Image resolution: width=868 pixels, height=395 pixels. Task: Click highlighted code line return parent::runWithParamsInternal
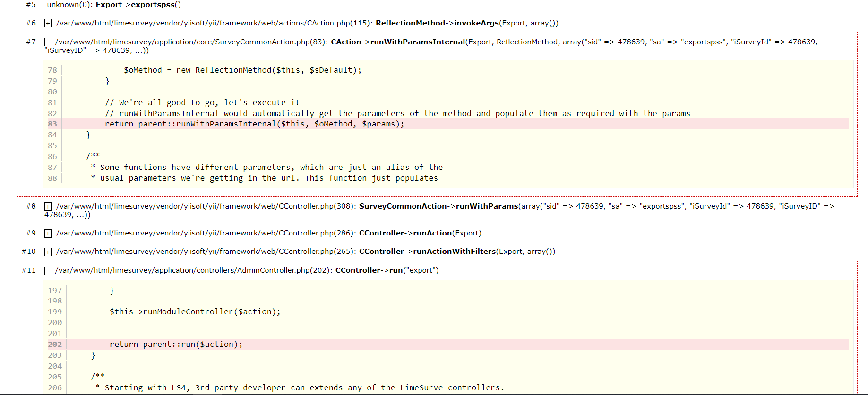click(254, 124)
